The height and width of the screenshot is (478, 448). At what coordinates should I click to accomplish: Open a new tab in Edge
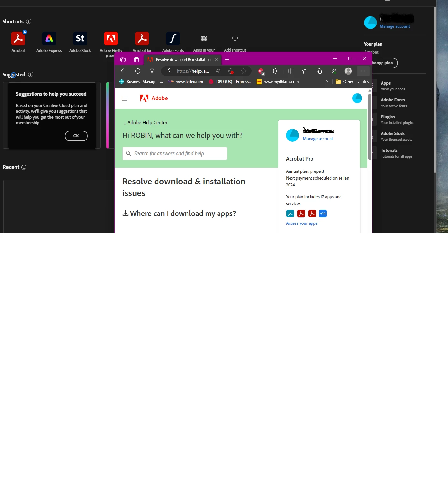click(227, 60)
